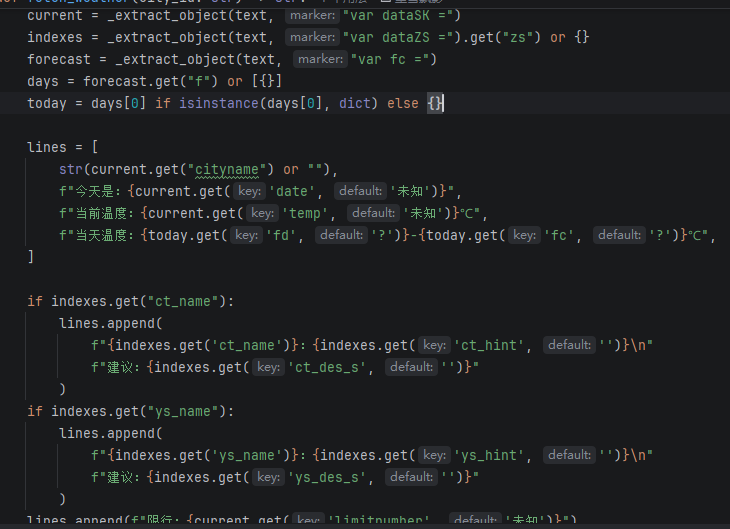Image resolution: width=730 pixels, height=529 pixels.
Task: Click the marker: hint before "var fc ="
Action: [x=320, y=60]
